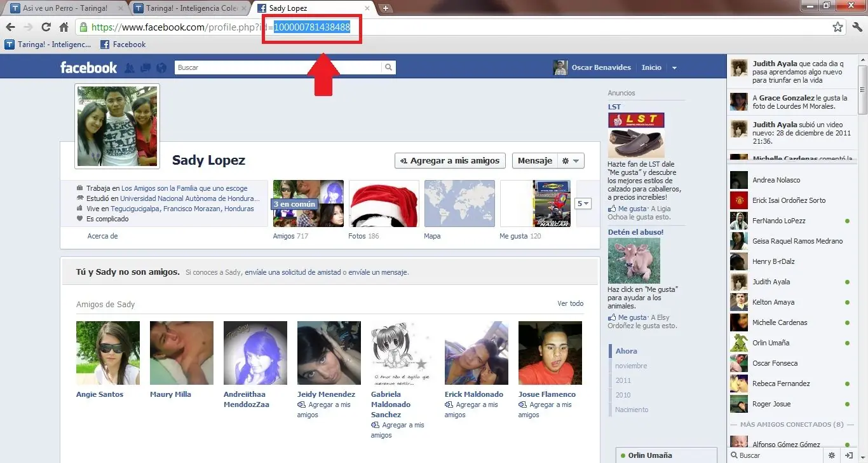Go back with the browser Back arrow
The height and width of the screenshot is (463, 868).
tap(10, 27)
